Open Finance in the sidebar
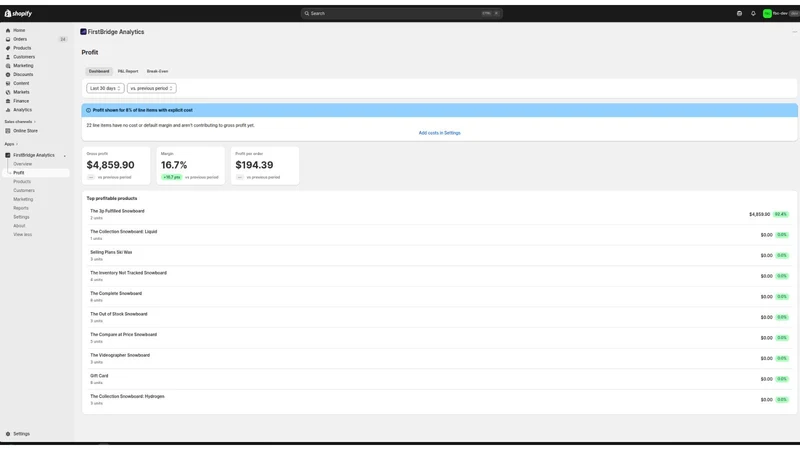The image size is (800, 450). pyautogui.click(x=21, y=101)
